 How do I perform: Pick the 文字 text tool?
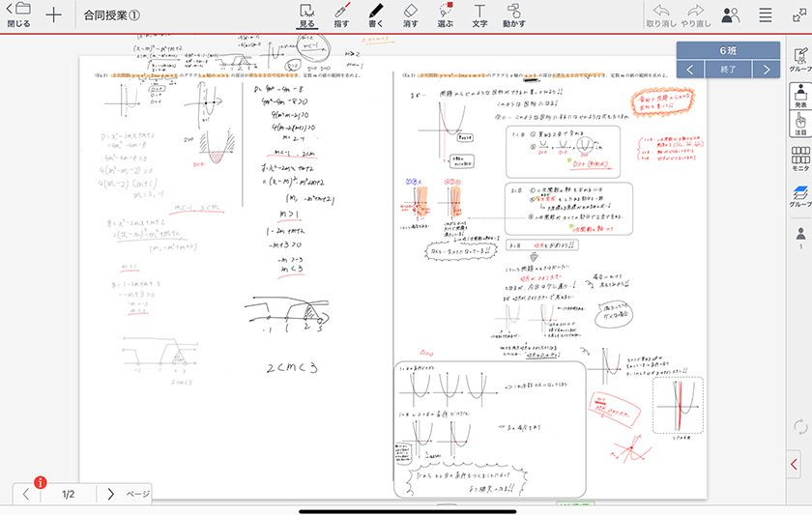point(479,15)
